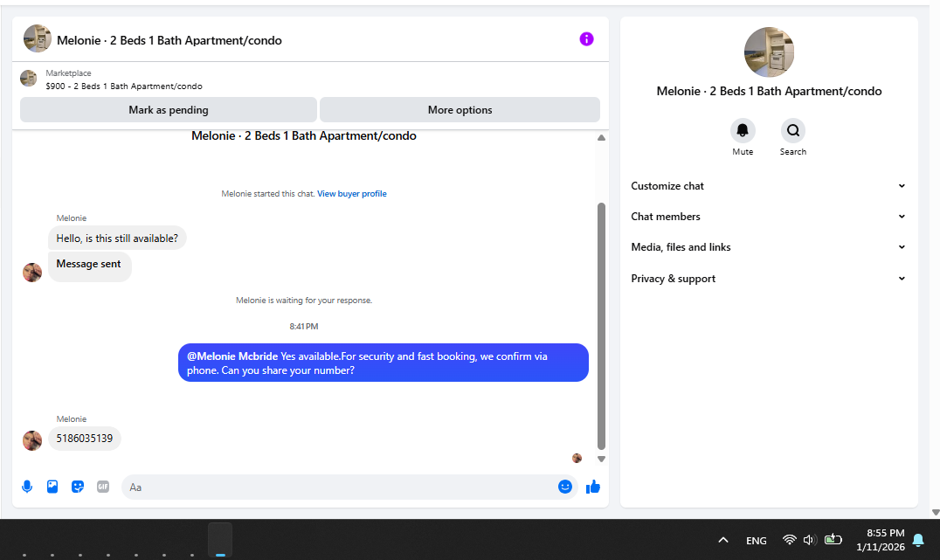Viewport: 940px width, 560px height.
Task: Open the View buyer profile link
Action: tap(352, 194)
